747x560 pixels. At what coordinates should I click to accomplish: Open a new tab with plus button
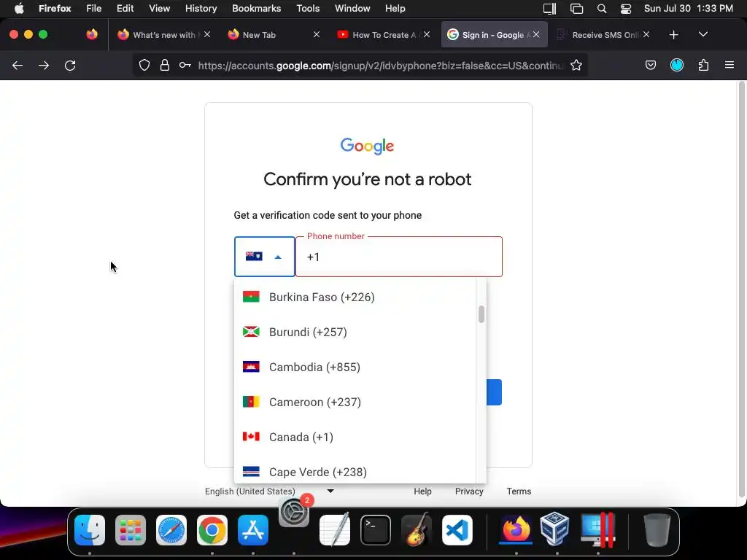click(673, 35)
